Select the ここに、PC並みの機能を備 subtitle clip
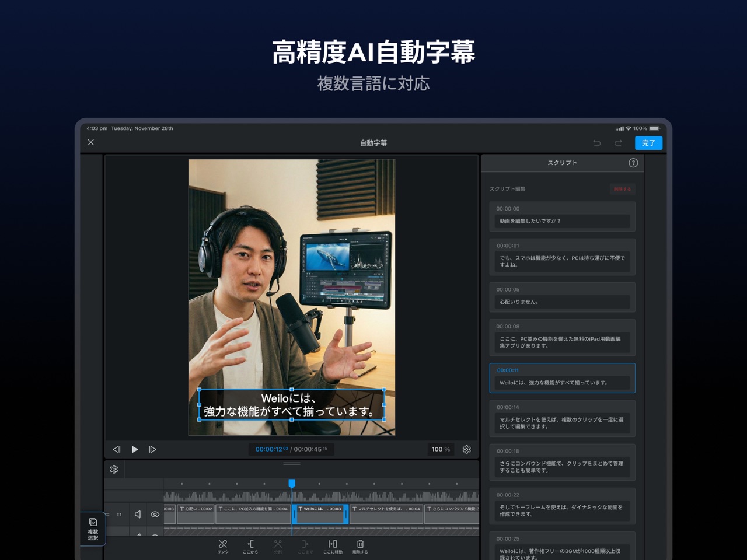 click(253, 514)
